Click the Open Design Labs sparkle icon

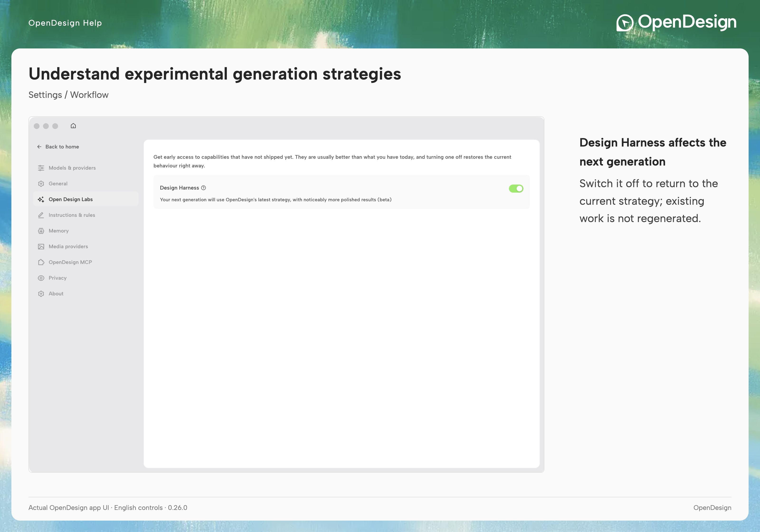41,199
